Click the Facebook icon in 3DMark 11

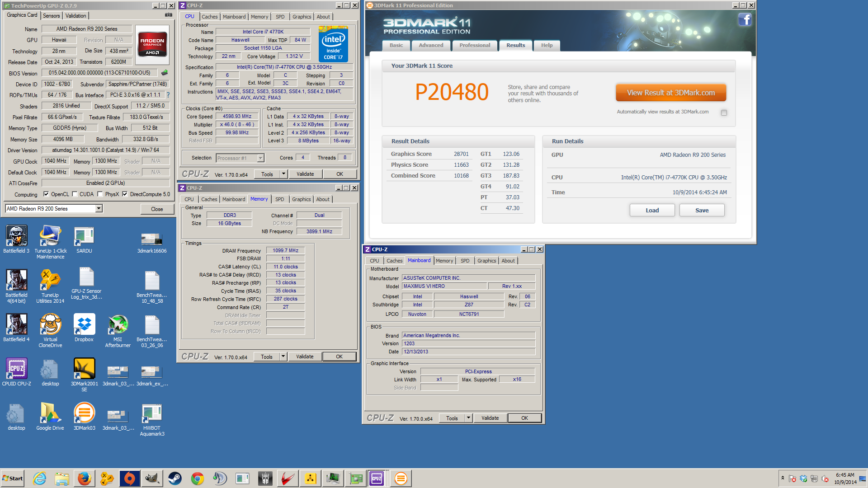pos(745,20)
